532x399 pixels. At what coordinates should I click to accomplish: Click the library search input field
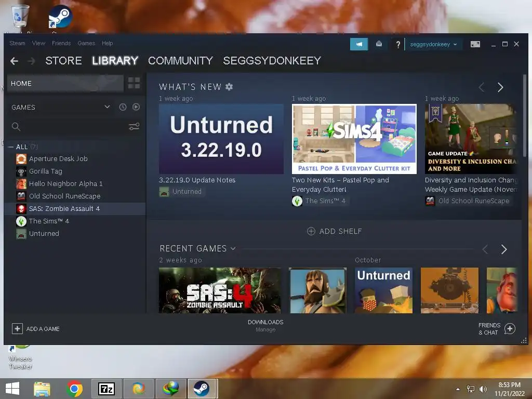(73, 127)
